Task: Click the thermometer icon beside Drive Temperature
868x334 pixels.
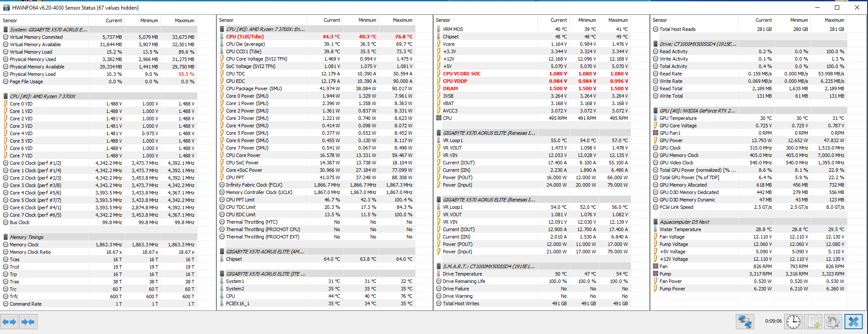Action: (439, 274)
